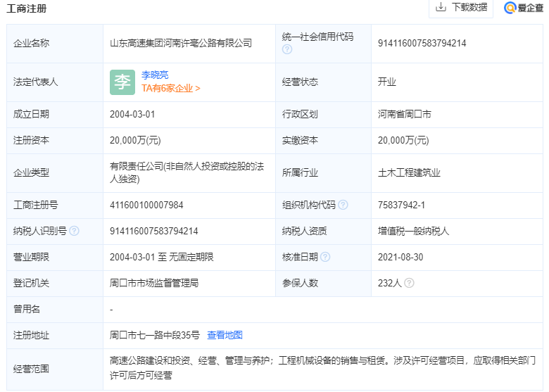
Task: Expand the TA有6家企业 link
Action: click(x=171, y=89)
